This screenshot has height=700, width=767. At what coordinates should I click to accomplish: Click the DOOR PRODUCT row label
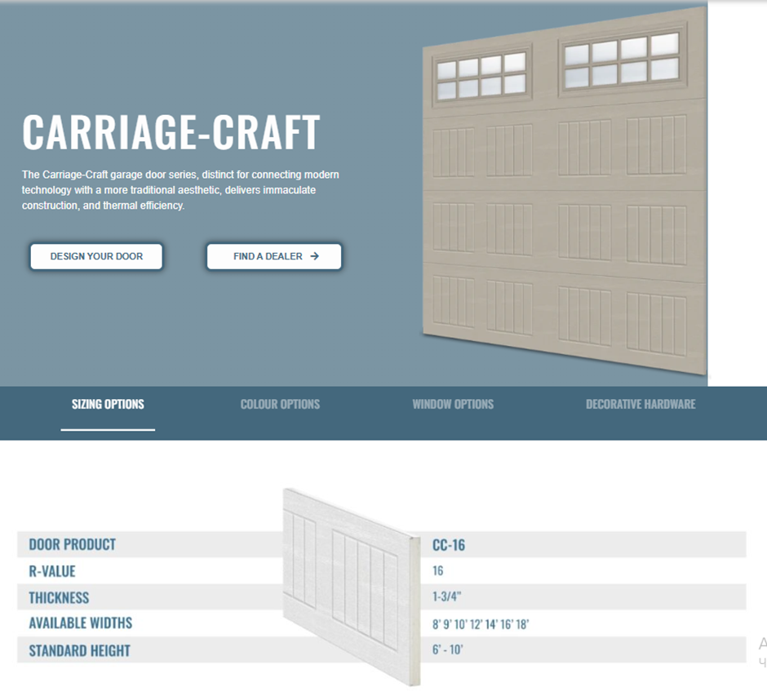pos(73,544)
